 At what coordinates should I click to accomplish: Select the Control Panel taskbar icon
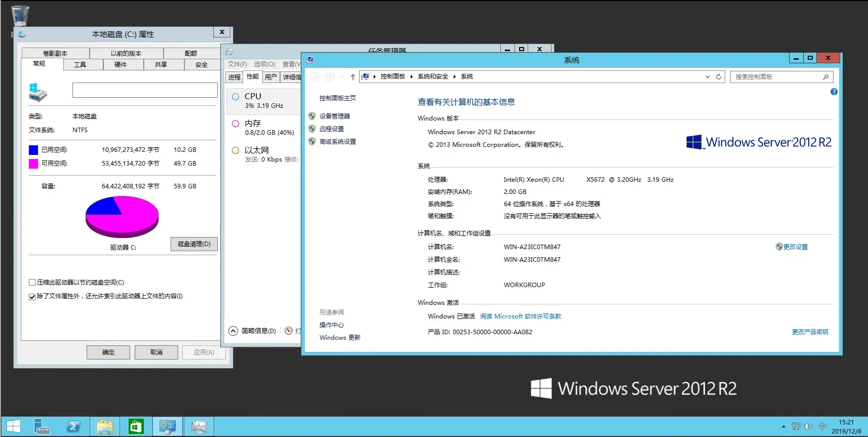(167, 426)
